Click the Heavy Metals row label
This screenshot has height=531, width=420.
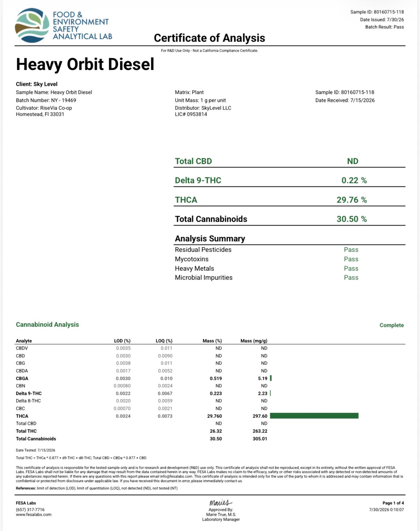tap(194, 269)
